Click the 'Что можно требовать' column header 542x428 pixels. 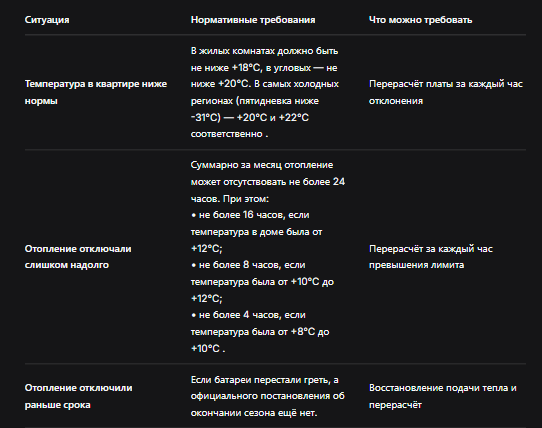tap(420, 20)
